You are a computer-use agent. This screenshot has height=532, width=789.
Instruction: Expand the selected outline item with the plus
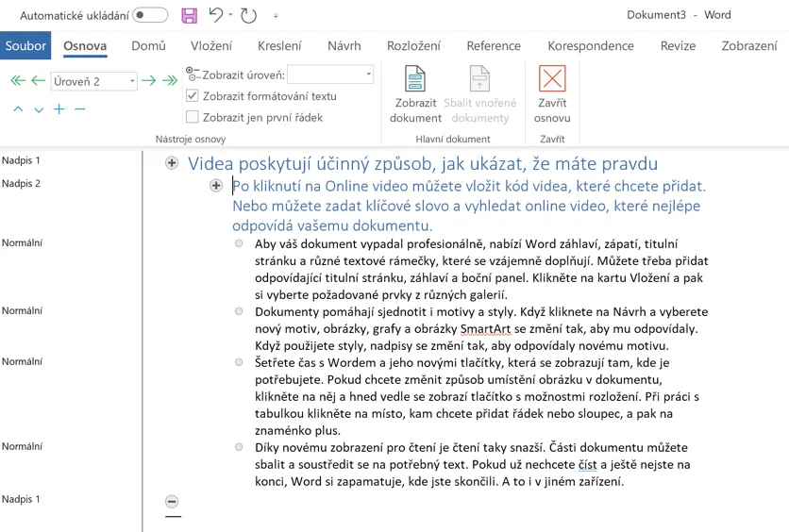(59, 109)
